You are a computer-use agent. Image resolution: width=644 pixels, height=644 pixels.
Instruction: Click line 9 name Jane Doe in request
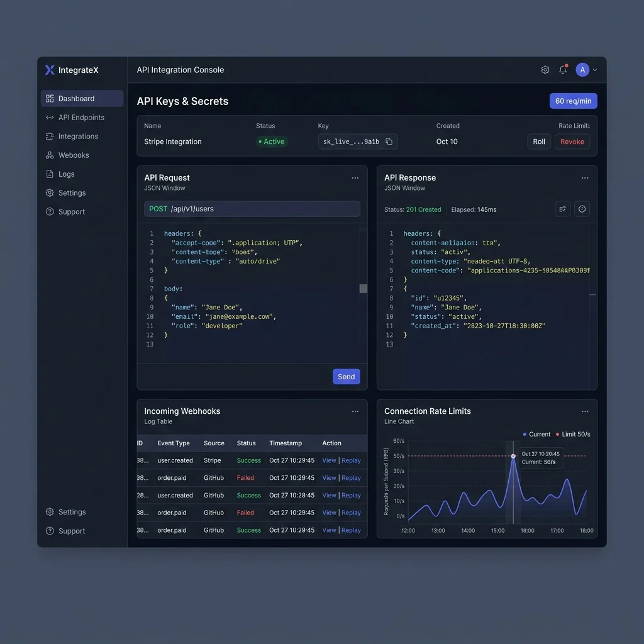click(206, 307)
